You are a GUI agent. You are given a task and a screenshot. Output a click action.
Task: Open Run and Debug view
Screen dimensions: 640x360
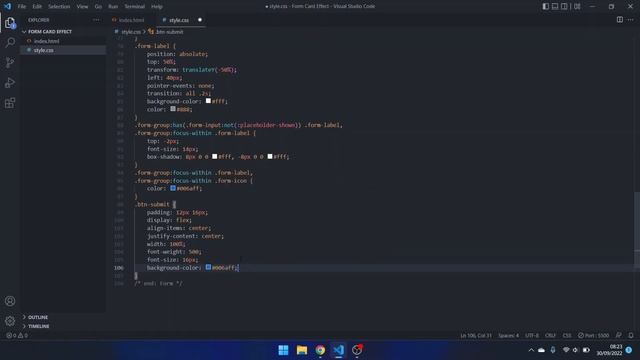[x=10, y=82]
